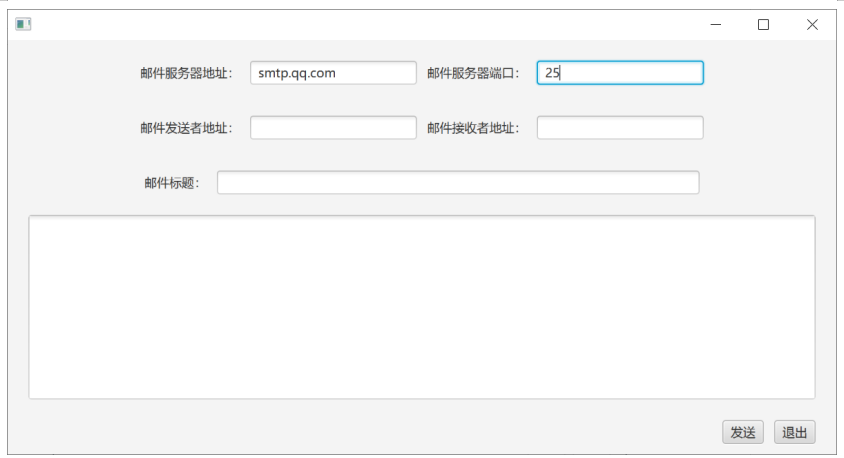Click the 邮件发送者地址 label text

pos(186,128)
